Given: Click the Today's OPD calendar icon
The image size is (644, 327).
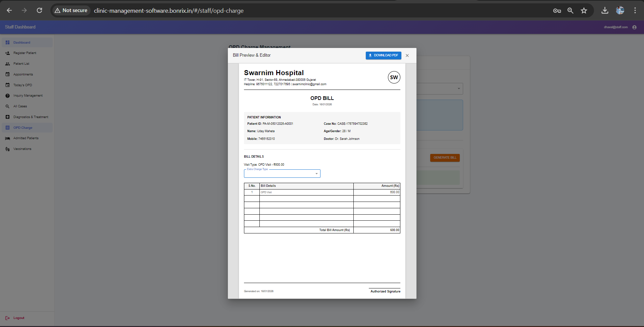Looking at the screenshot, I should tap(7, 85).
